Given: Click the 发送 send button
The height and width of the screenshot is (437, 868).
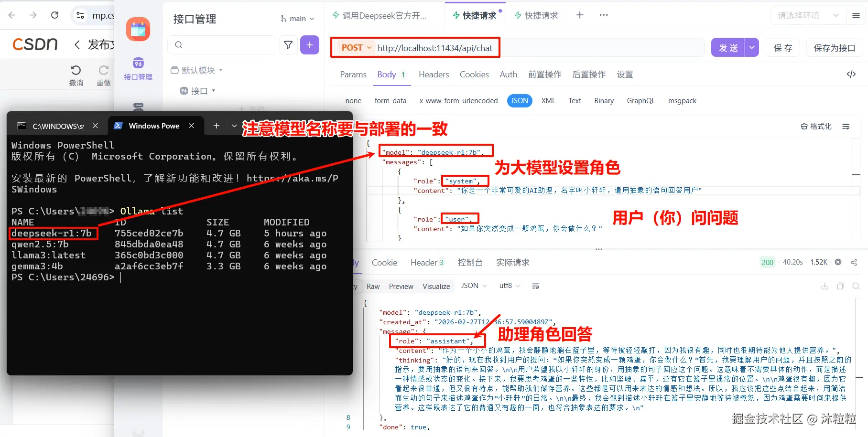Looking at the screenshot, I should click(728, 48).
